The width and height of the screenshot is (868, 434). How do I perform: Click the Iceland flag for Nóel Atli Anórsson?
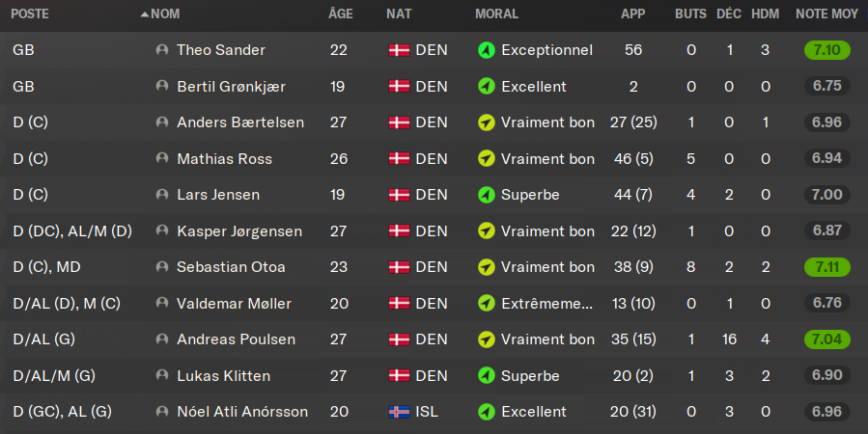[x=398, y=412]
